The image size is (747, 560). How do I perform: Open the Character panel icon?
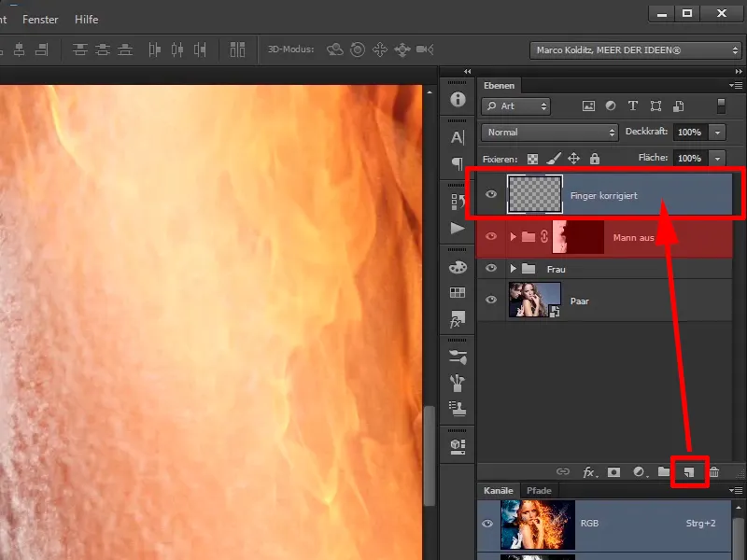point(458,137)
